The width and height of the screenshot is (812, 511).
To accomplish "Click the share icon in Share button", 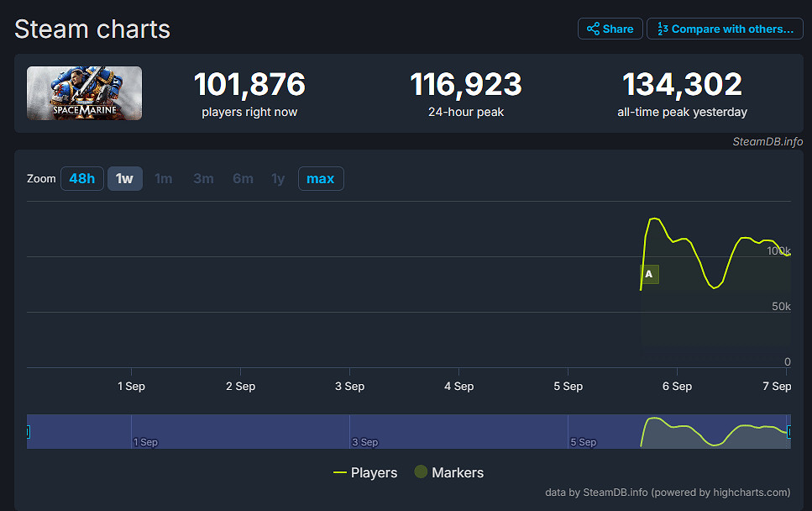I will tap(593, 29).
